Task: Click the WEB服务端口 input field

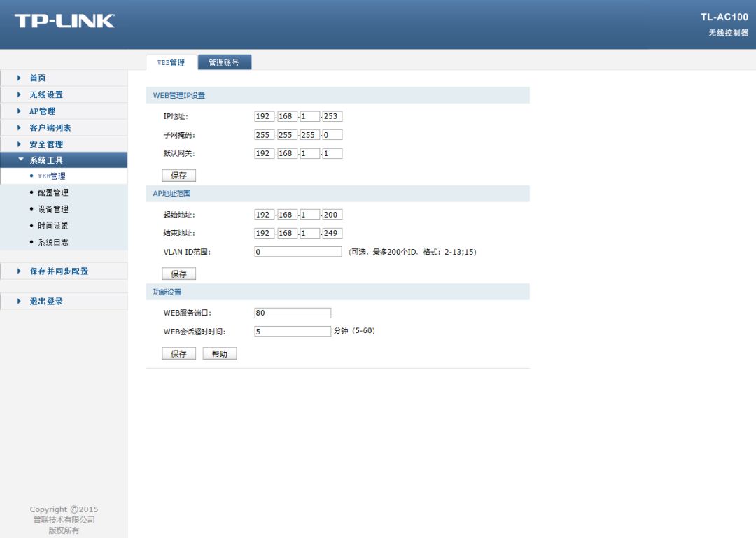Action: (x=294, y=312)
